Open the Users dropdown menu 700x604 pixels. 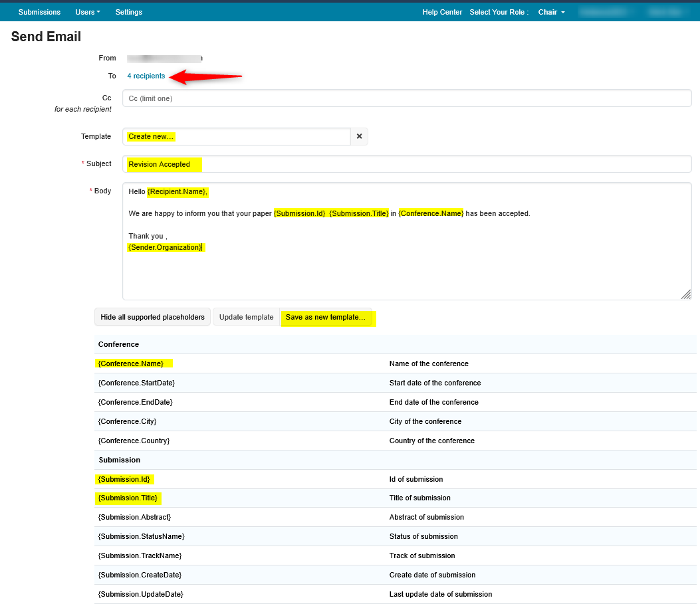(x=88, y=12)
